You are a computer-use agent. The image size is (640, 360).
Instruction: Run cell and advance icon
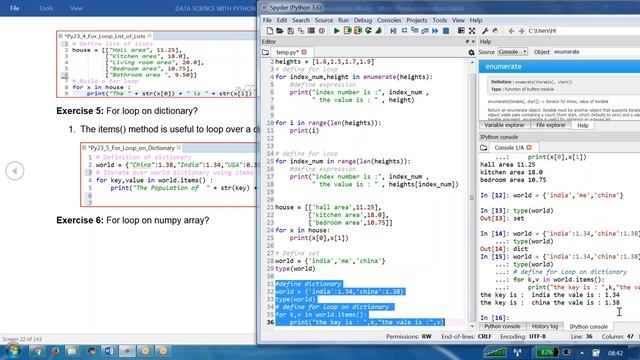pos(358,31)
